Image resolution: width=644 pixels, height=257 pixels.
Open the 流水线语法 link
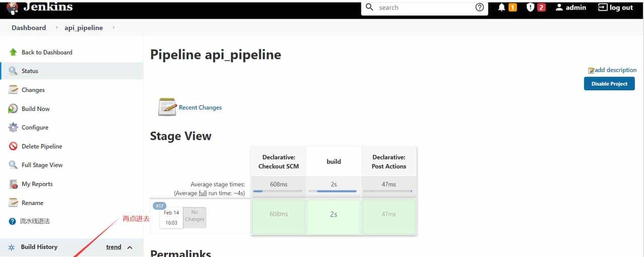point(35,221)
